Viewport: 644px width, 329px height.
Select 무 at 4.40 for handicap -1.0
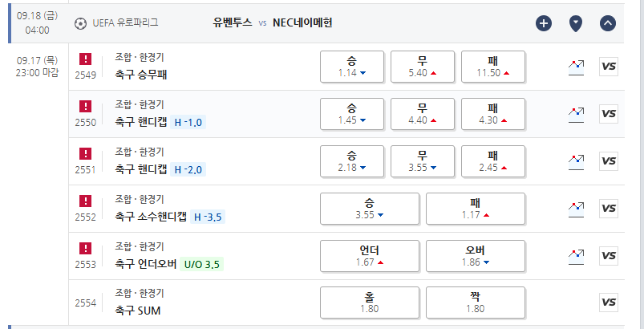tap(423, 114)
